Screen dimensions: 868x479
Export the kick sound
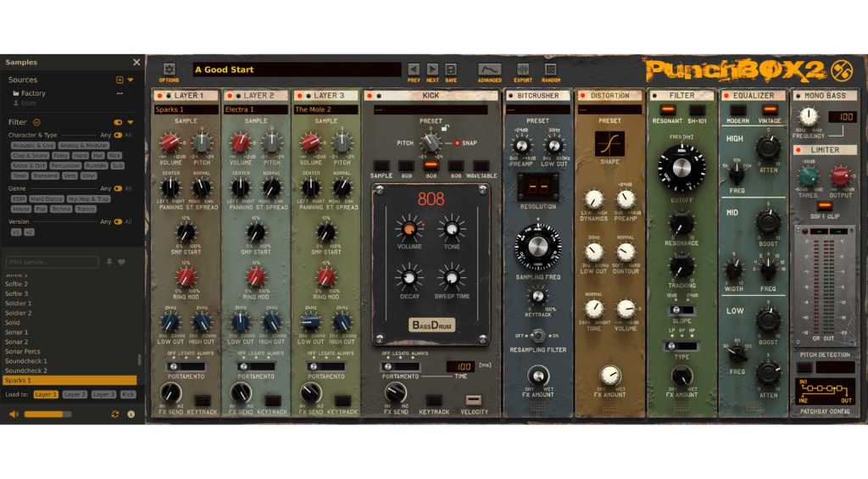click(522, 70)
